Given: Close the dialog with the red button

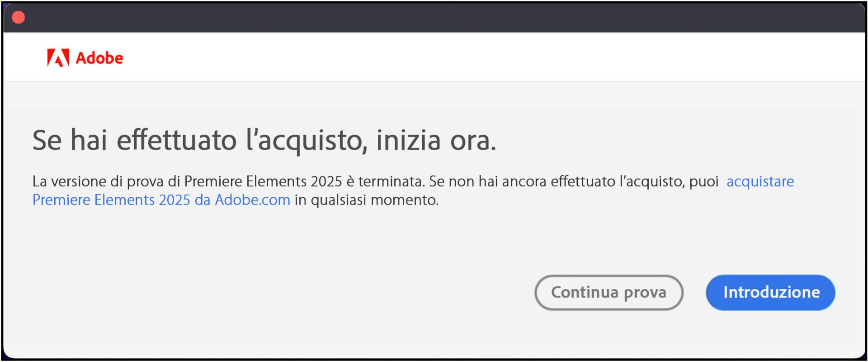Looking at the screenshot, I should click(x=19, y=18).
